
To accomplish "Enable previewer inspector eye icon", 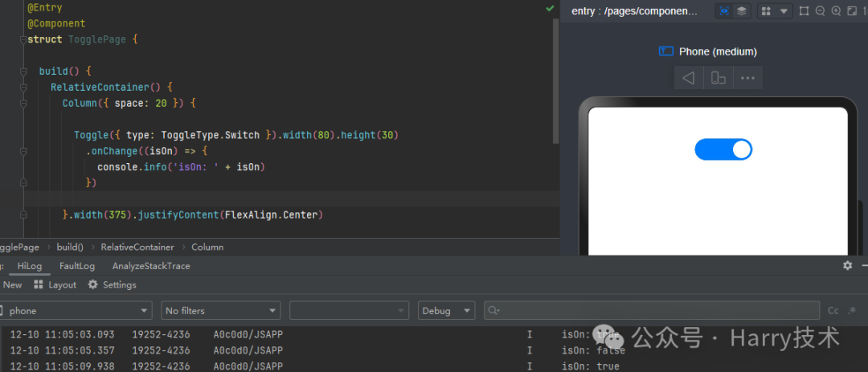I will [724, 11].
